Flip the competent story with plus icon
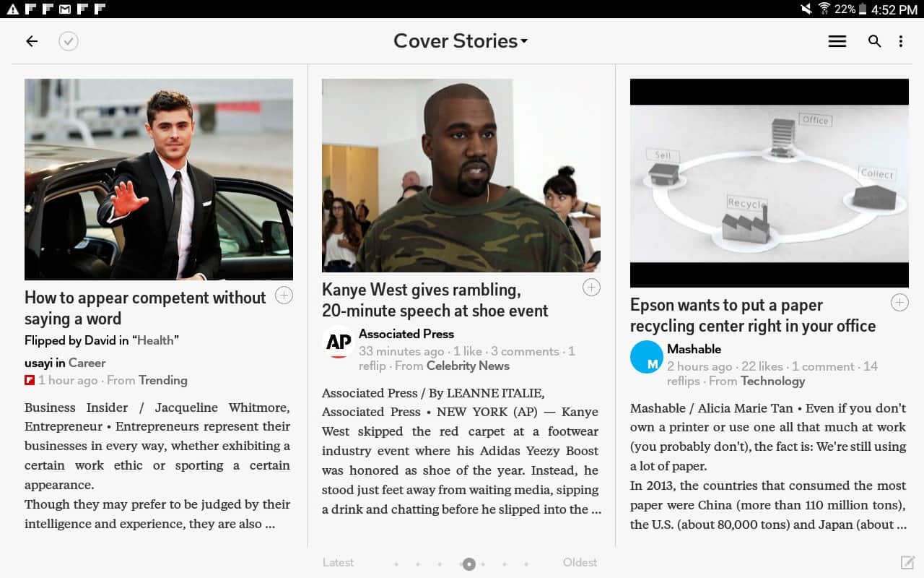The height and width of the screenshot is (578, 924). pyautogui.click(x=284, y=296)
